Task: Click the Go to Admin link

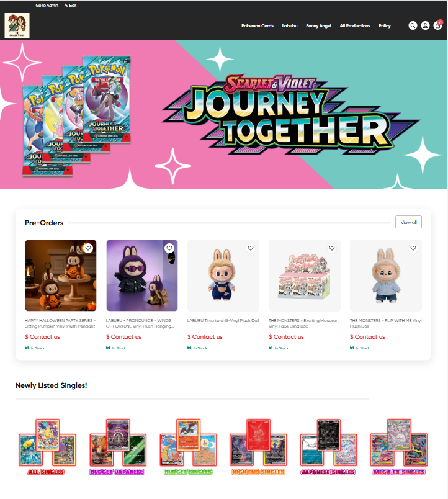Action: 47,5
